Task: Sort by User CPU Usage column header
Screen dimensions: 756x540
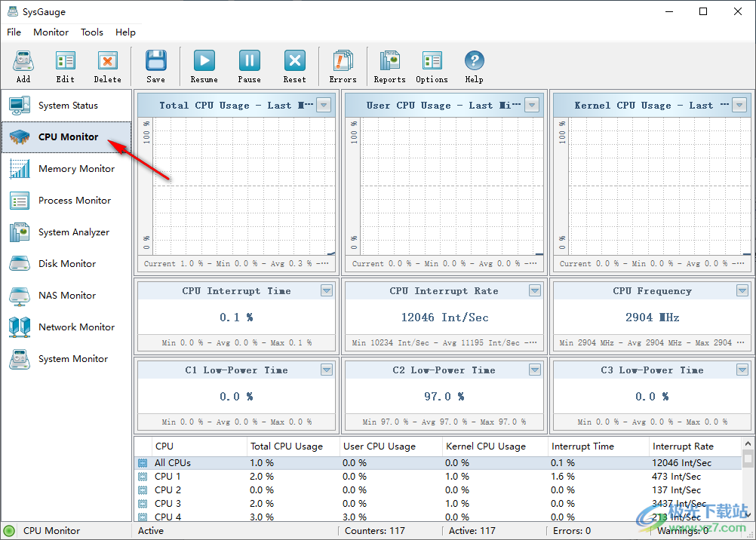Action: coord(391,446)
